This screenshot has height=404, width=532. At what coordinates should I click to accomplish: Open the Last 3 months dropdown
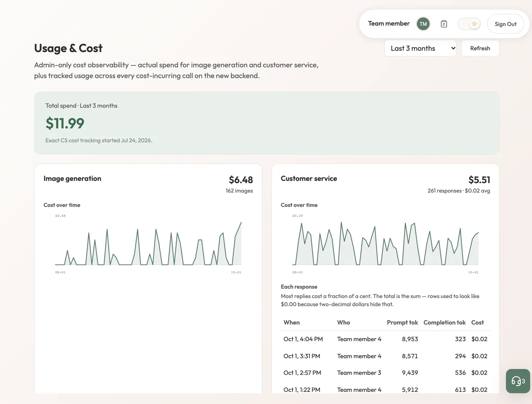pyautogui.click(x=420, y=48)
